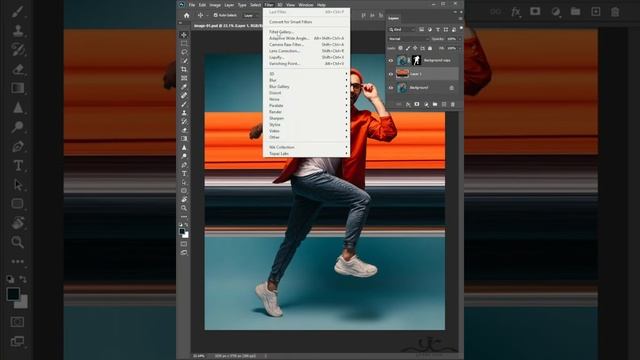Screen dimensions: 640x360
Task: Open the Normal blend mode dropdown
Action: pyautogui.click(x=408, y=39)
